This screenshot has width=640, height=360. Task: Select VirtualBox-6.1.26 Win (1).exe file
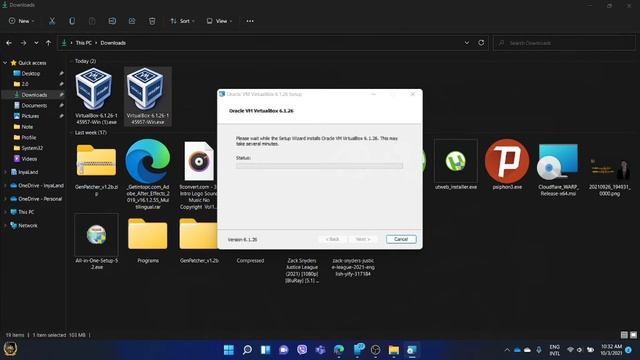pos(96,96)
